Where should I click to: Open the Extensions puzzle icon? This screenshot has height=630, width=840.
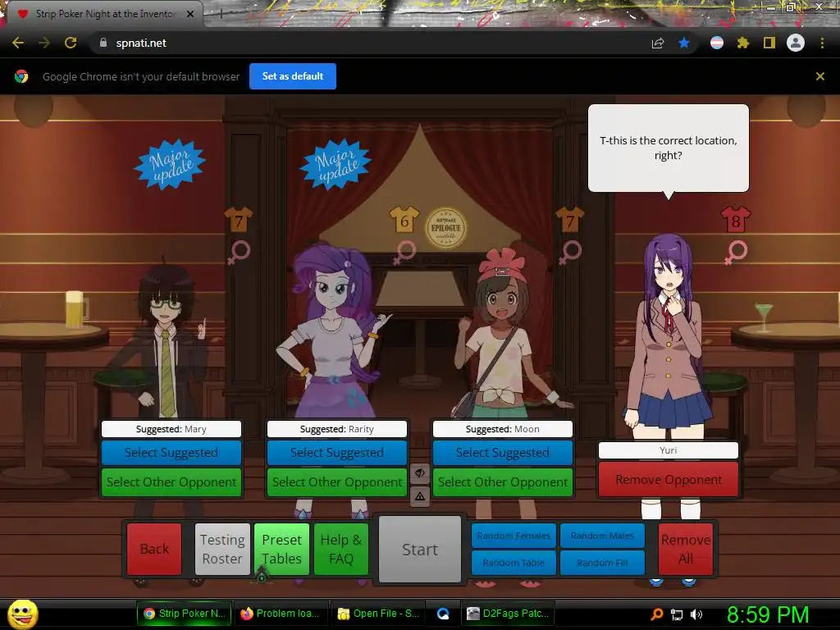[x=742, y=43]
